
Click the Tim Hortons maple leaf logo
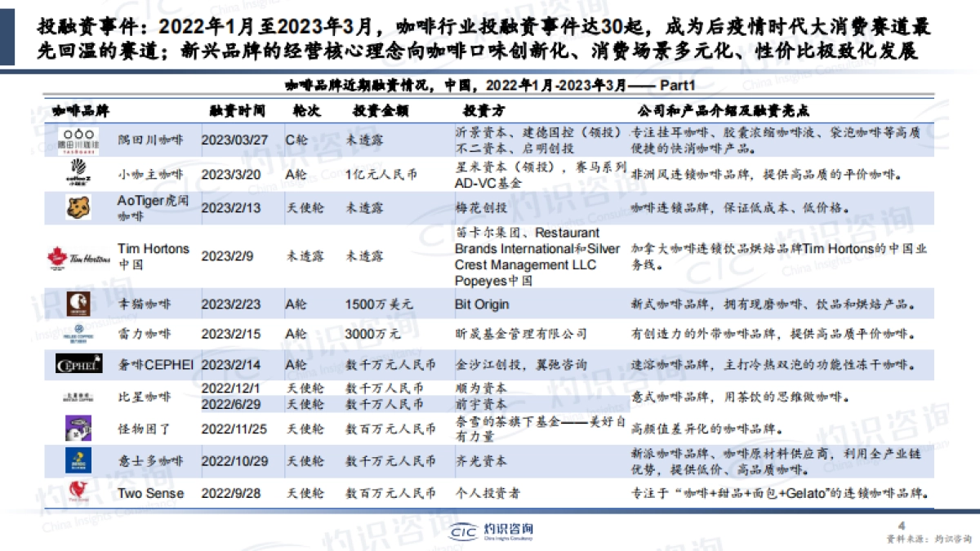[x=56, y=256]
